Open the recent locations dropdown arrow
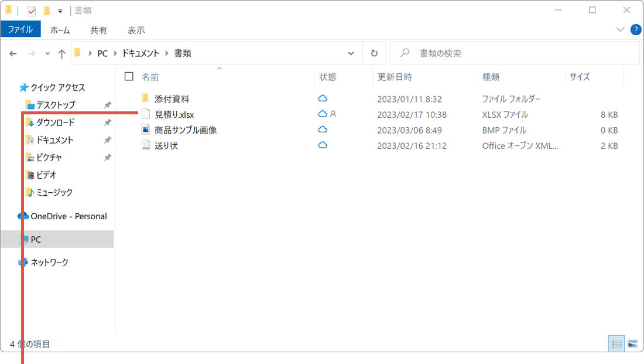Image resolution: width=644 pixels, height=364 pixels. pos(47,53)
